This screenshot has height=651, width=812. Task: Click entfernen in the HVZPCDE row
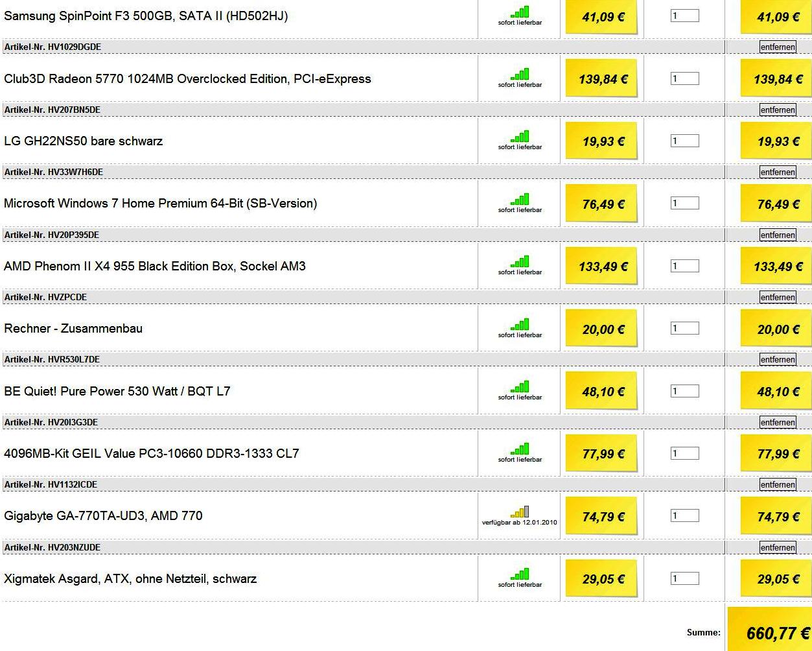pos(778,297)
